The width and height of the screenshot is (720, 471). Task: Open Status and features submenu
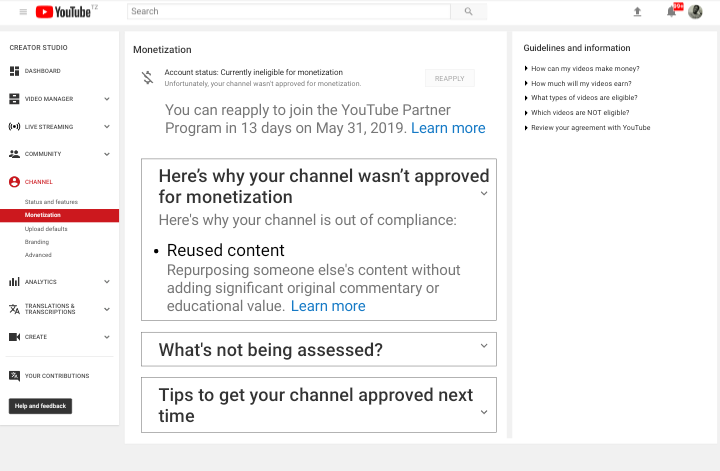[51, 202]
